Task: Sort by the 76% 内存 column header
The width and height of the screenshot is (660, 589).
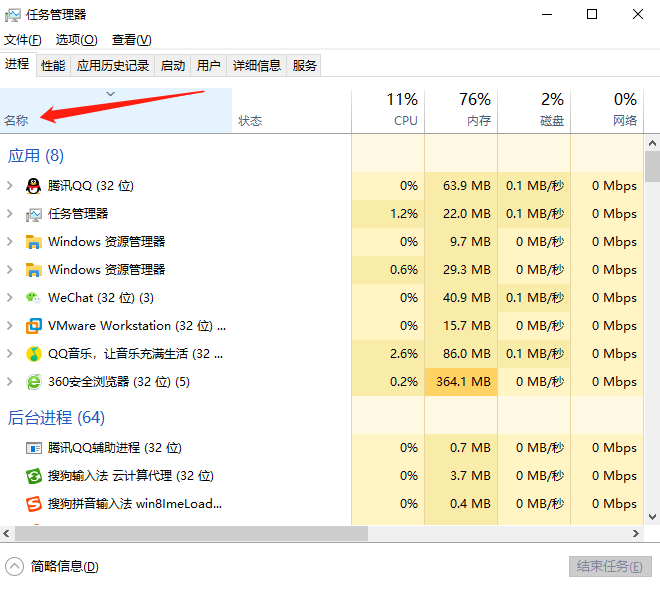Action: (461, 111)
